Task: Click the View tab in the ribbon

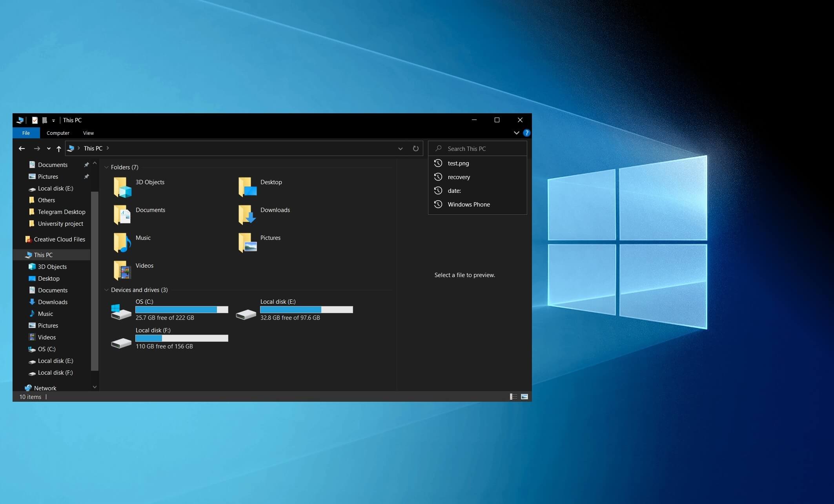Action: [x=88, y=133]
